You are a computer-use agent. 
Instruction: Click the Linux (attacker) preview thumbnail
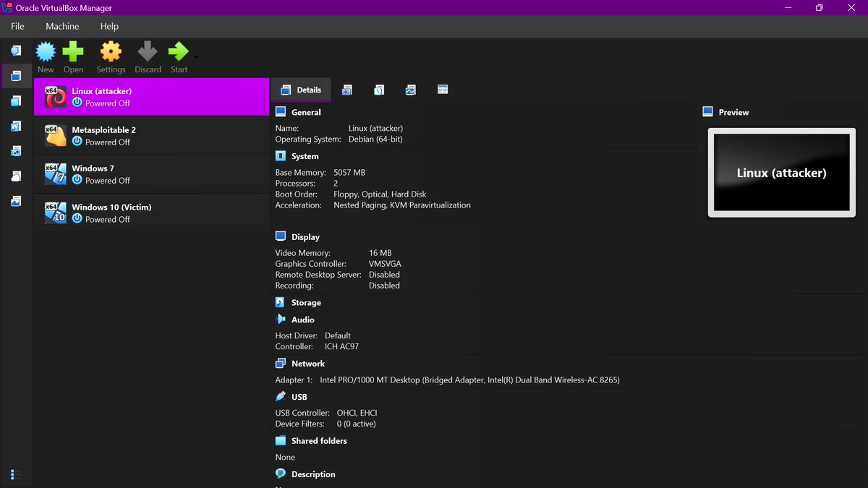[781, 173]
